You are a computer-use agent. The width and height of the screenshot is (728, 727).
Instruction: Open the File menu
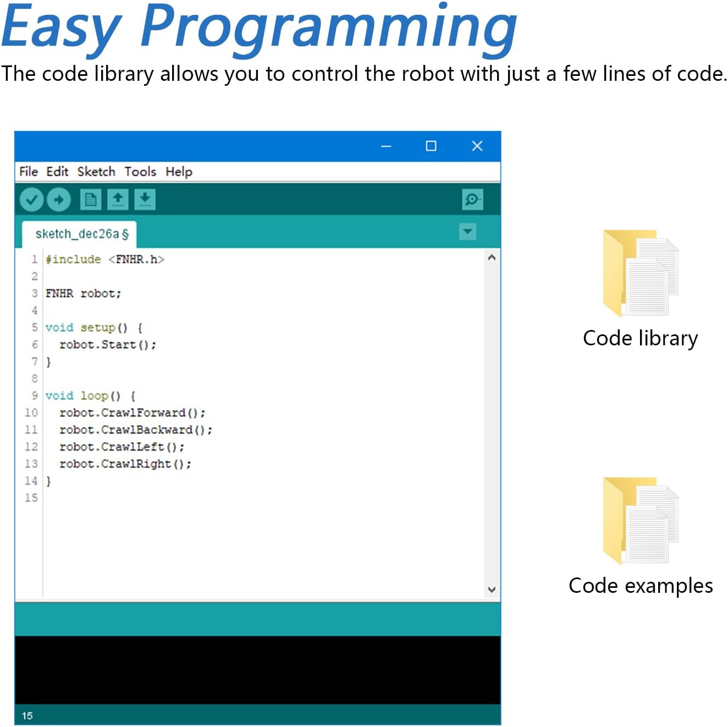coord(28,172)
